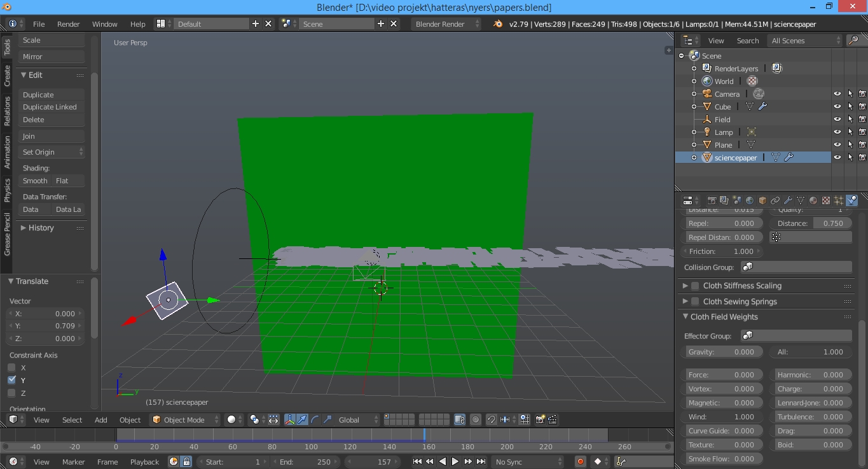The height and width of the screenshot is (469, 868).
Task: Open the Constraints properties tab (chain icon)
Action: click(775, 200)
